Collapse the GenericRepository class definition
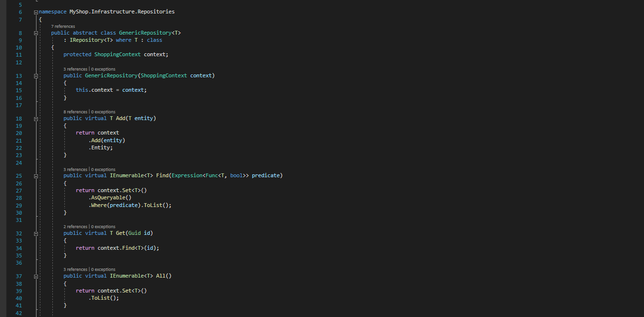This screenshot has width=644, height=317. (x=36, y=33)
